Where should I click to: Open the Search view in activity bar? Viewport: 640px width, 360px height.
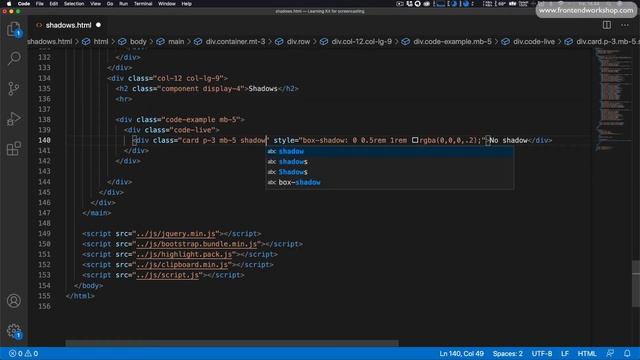point(14,58)
